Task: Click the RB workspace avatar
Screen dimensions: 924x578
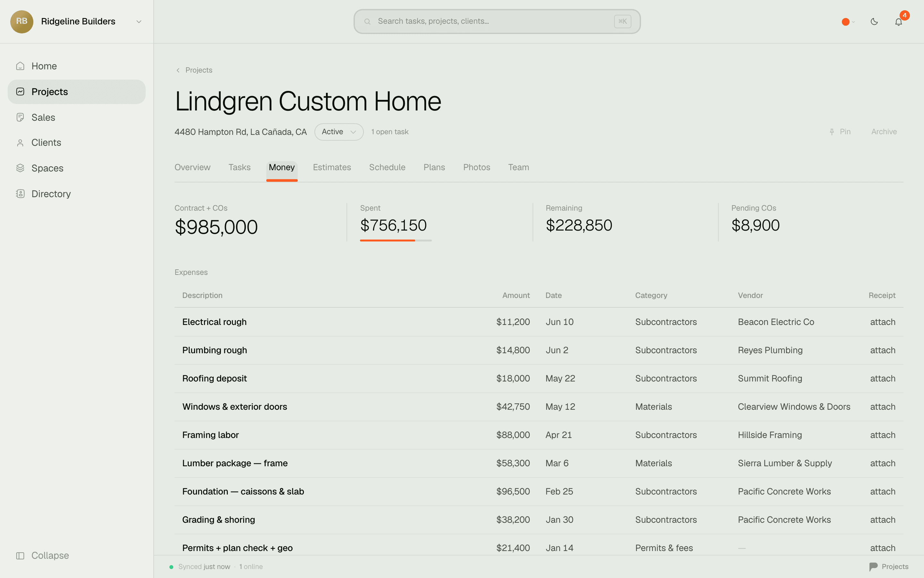Action: tap(22, 22)
